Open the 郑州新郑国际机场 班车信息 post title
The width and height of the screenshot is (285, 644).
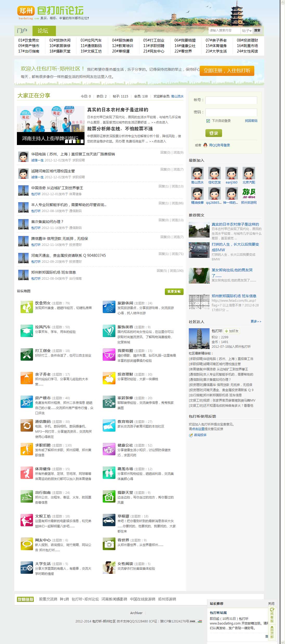[54, 272]
